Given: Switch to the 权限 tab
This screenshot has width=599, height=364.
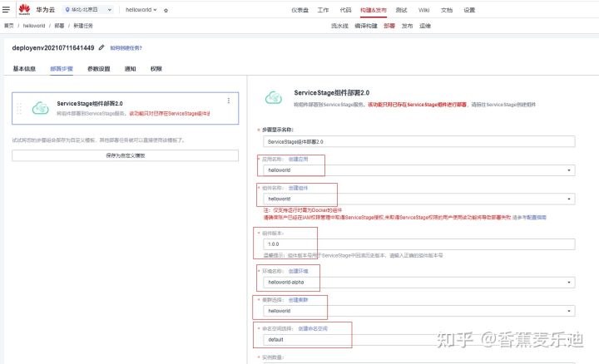Looking at the screenshot, I should (x=156, y=69).
